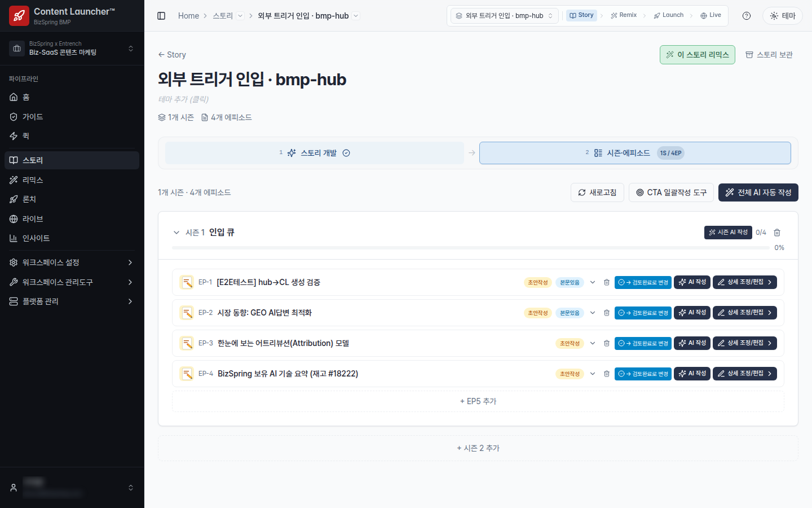Start 전체 AI 자동 작성
Screen dimensions: 812x508
coord(758,192)
